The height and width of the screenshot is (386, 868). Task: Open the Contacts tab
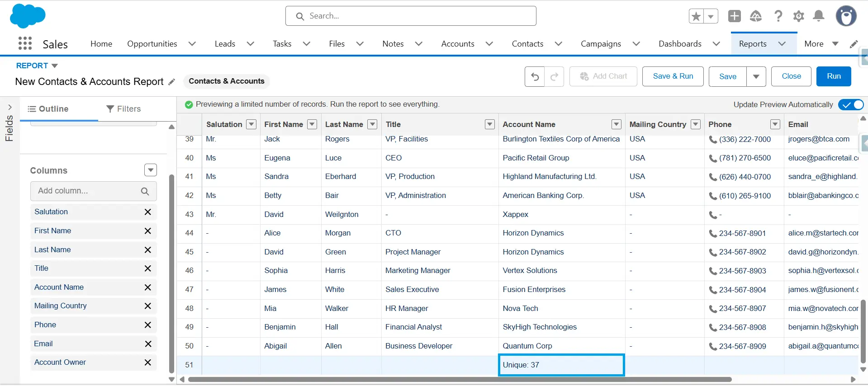click(527, 44)
